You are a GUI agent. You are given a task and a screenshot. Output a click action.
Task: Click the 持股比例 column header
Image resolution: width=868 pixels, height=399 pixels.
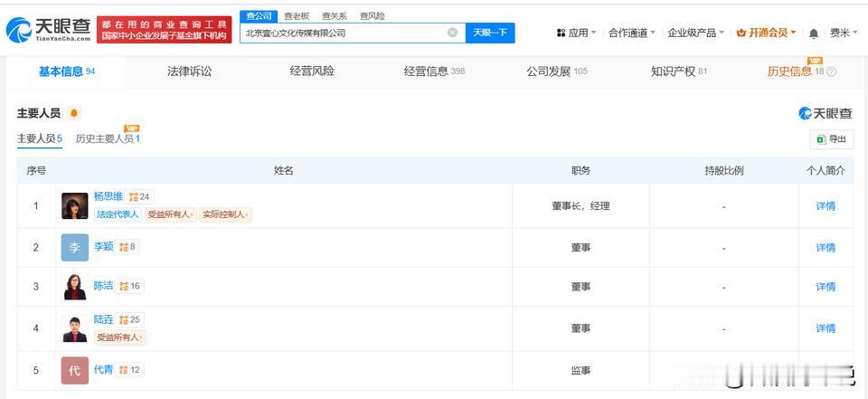723,171
